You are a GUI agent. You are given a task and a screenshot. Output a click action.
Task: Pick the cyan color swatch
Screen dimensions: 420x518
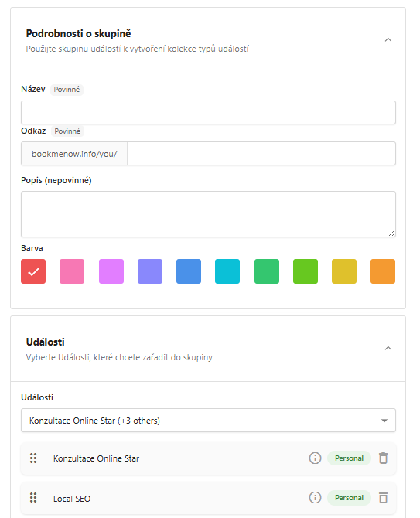click(x=227, y=271)
